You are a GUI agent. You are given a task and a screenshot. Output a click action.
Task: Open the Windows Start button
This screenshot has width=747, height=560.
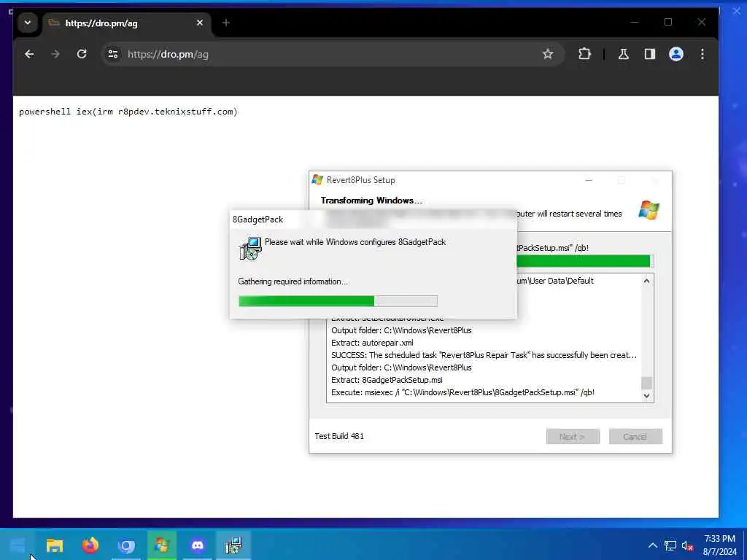[x=18, y=545]
